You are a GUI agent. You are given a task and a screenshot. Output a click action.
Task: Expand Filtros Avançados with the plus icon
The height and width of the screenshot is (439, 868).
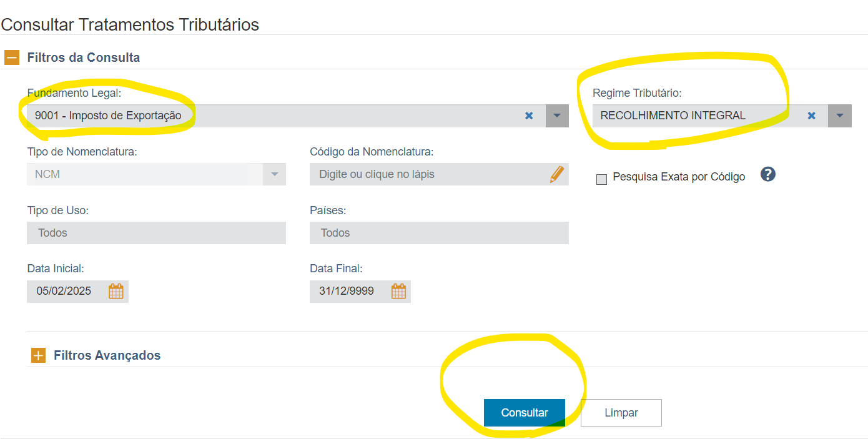38,355
